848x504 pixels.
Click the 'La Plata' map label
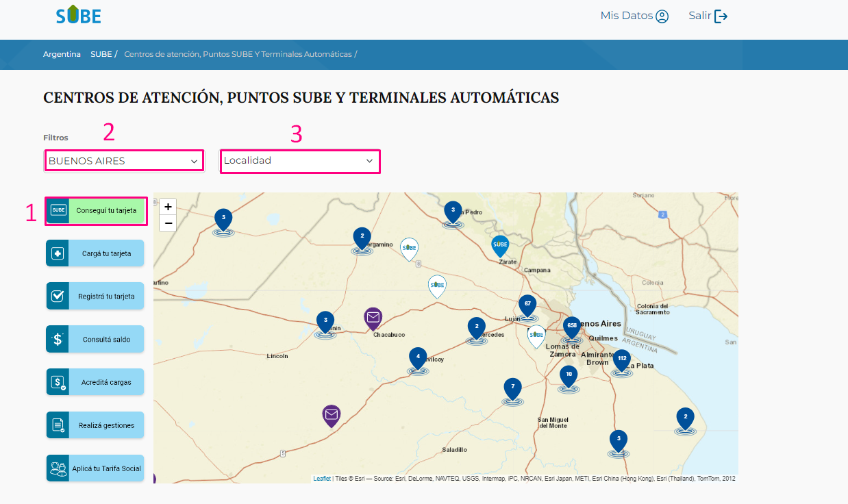pos(640,366)
